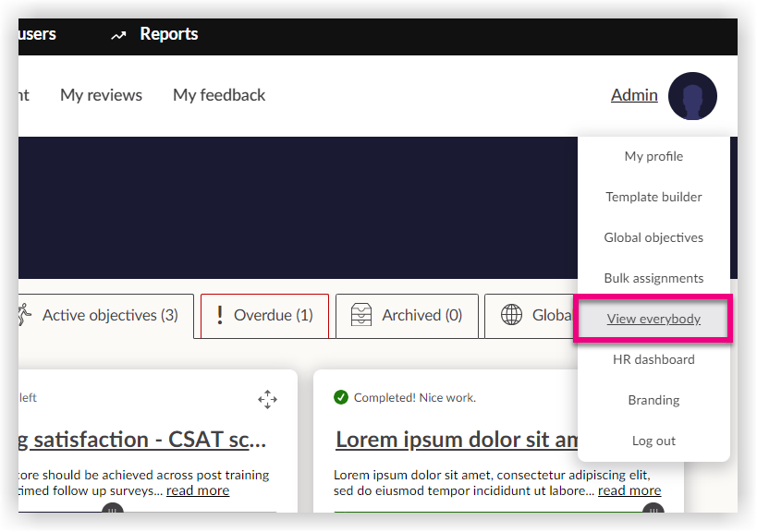This screenshot has height=532, width=757.
Task: Choose Template builder in the dropdown
Action: (x=653, y=198)
